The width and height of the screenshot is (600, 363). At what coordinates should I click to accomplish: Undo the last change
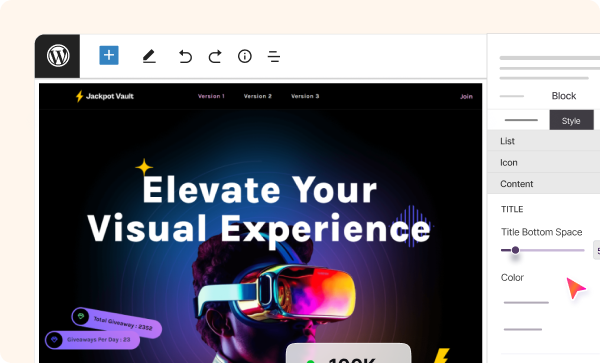[x=185, y=56]
